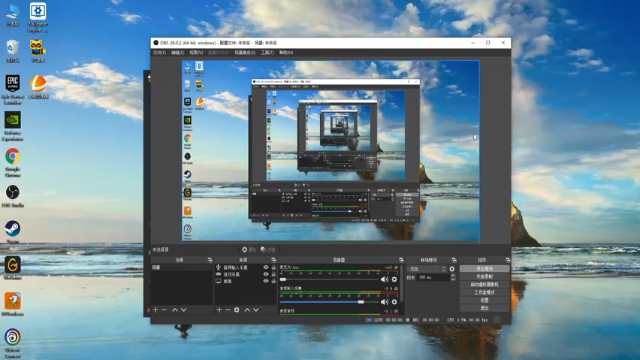The image size is (640, 360).
Task: Move the scene up in the Scenes list
Action: (175, 310)
